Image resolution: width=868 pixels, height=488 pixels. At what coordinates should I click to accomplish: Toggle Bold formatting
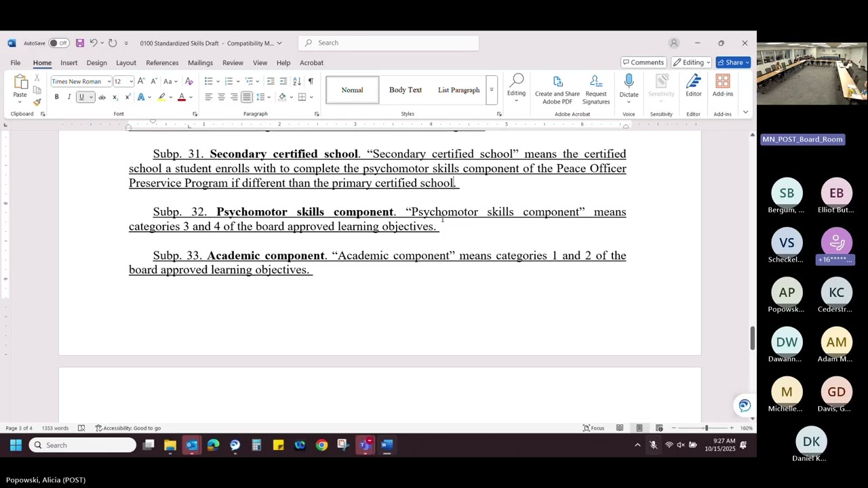click(x=57, y=97)
